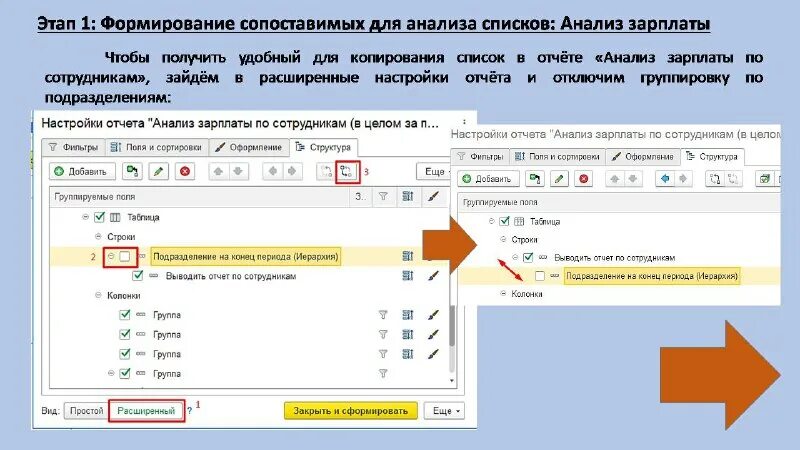
Task: Click first swap-grouping icon in right window toolbar
Action: [x=715, y=179]
